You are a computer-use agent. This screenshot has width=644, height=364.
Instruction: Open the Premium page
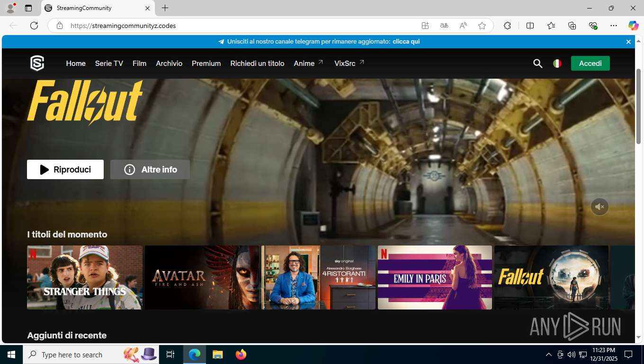click(206, 64)
